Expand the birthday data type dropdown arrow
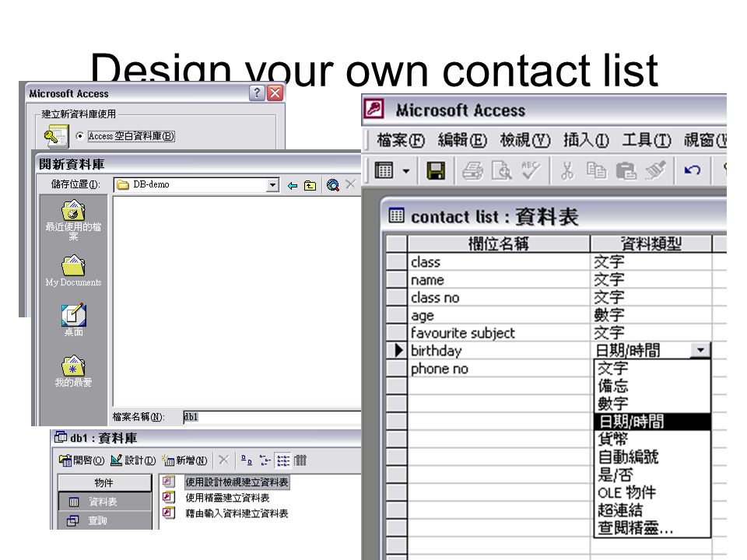Viewport: 747px width, 560px height. [700, 351]
